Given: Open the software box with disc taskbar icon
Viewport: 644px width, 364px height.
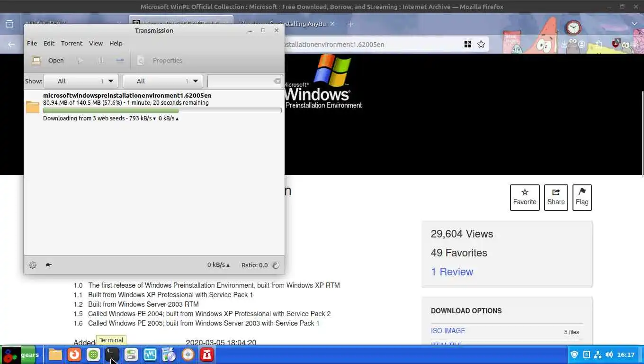Looking at the screenshot, I should 169,355.
